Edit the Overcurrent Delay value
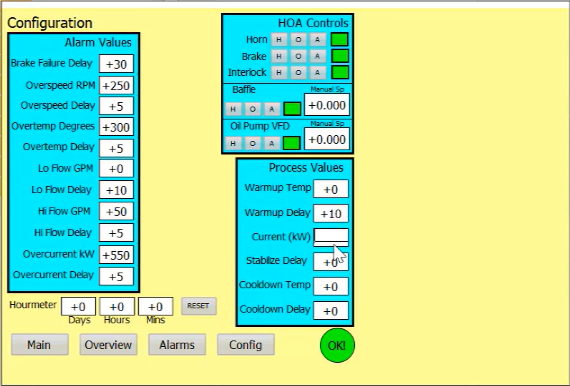 [x=116, y=277]
